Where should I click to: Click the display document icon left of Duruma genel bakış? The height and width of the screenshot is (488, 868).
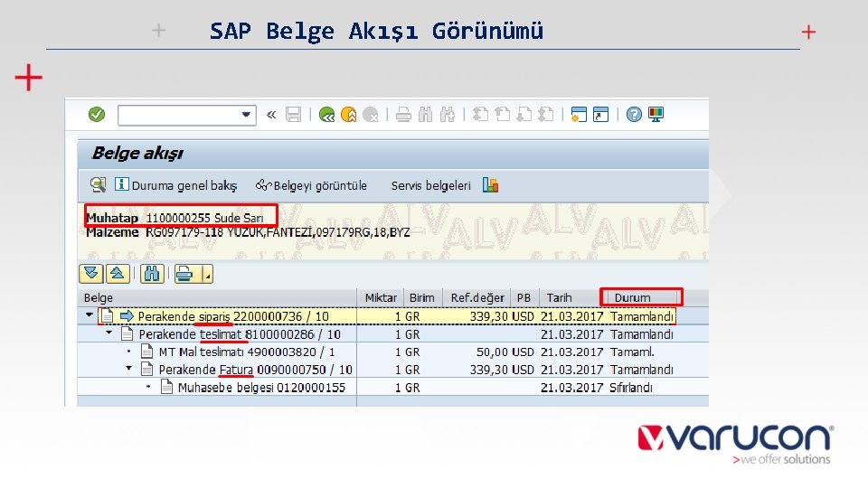pyautogui.click(x=98, y=184)
